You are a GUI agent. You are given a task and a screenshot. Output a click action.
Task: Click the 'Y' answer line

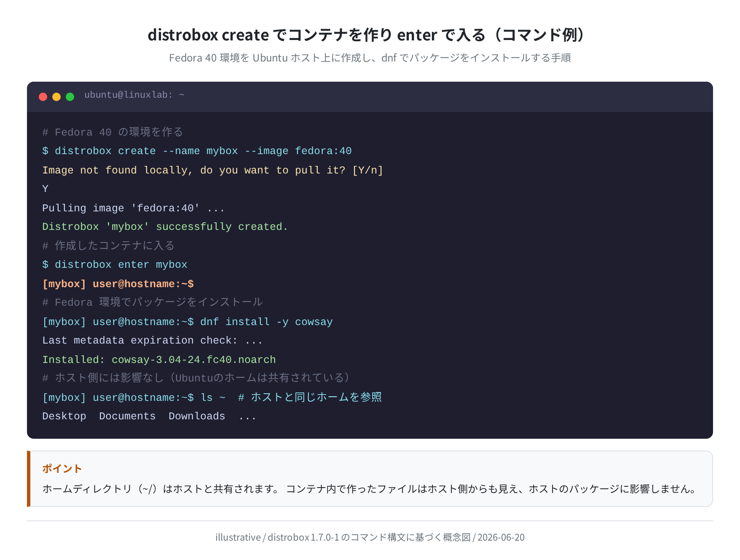46,189
